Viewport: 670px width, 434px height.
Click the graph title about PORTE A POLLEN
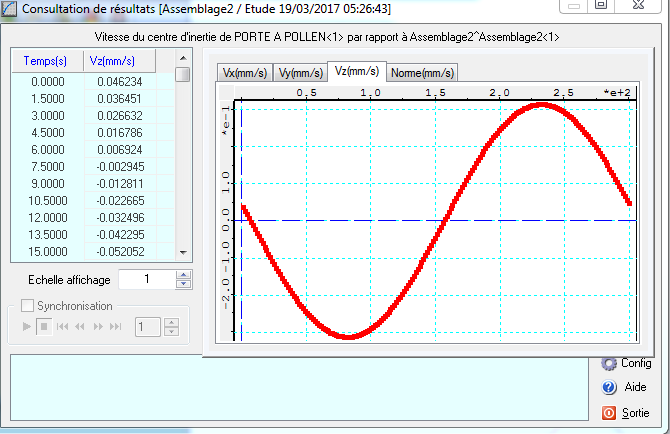point(327,37)
